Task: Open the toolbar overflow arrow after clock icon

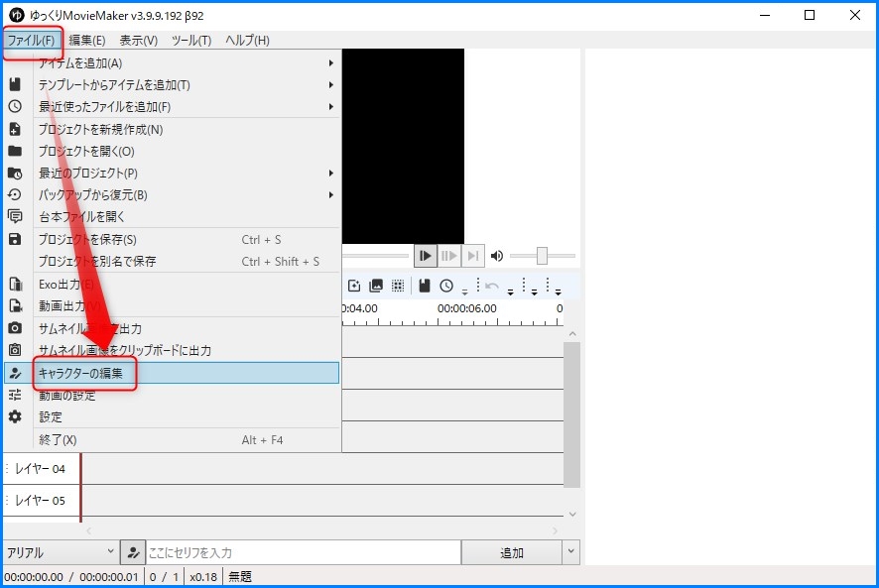Action: (464, 293)
